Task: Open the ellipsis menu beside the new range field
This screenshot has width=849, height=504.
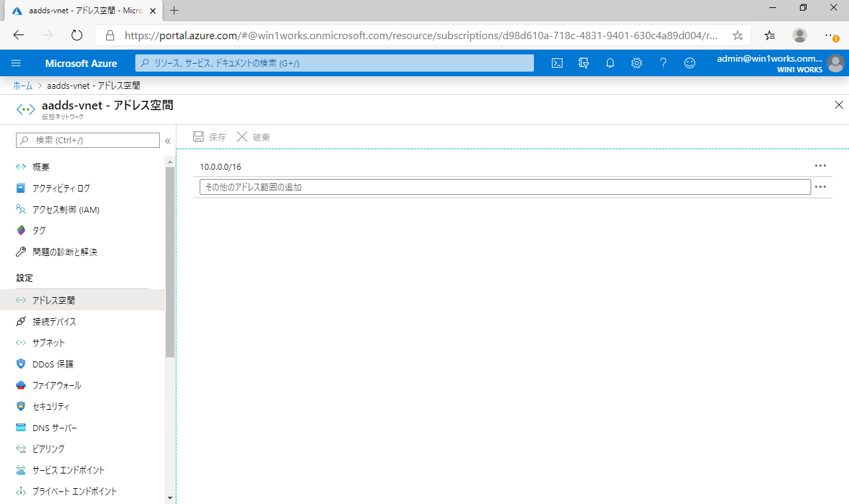Action: [x=820, y=187]
